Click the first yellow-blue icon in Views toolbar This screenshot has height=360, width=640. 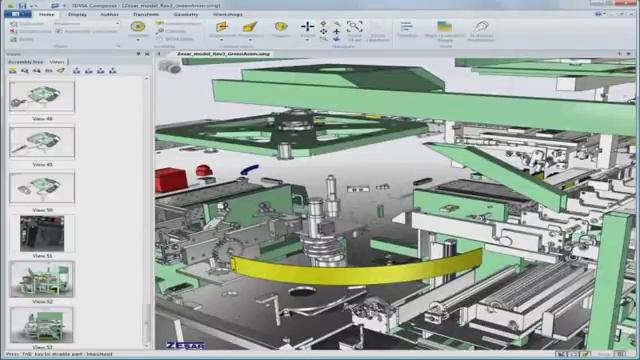[13, 71]
